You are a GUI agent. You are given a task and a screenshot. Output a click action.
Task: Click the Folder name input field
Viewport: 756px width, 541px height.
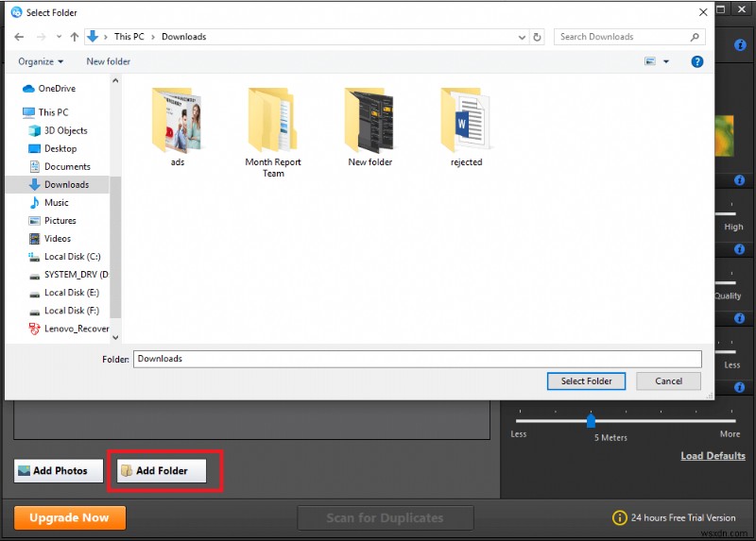(x=417, y=359)
